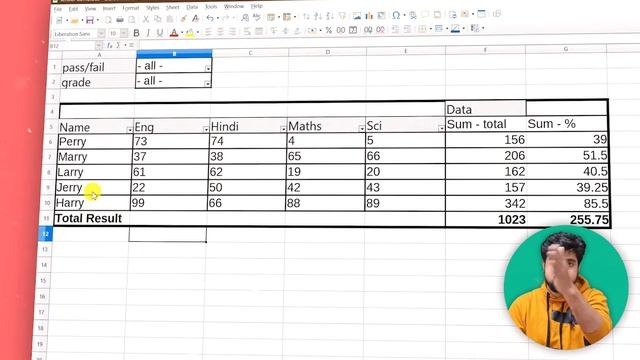This screenshot has width=640, height=360.
Task: Open pass/fail filter dropdown
Action: point(208,69)
